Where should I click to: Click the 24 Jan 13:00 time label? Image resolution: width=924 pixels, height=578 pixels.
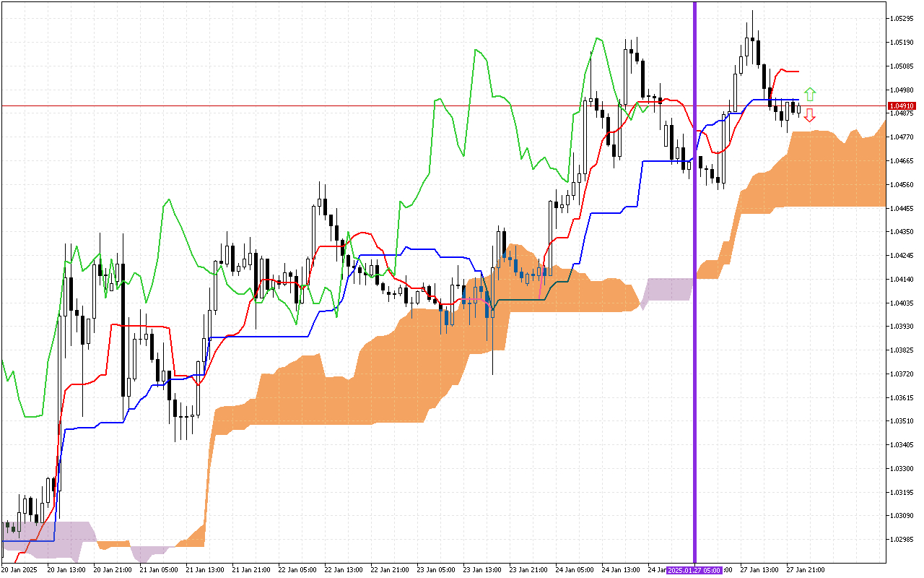[x=621, y=570]
